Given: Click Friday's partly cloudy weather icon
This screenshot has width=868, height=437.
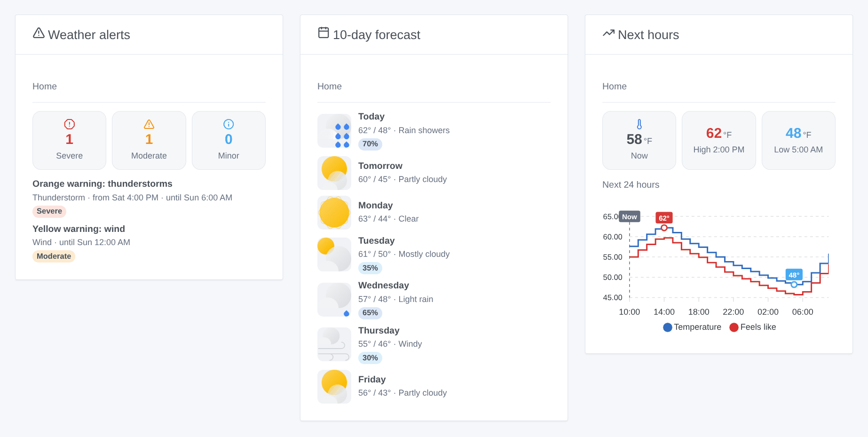Looking at the screenshot, I should [x=334, y=387].
